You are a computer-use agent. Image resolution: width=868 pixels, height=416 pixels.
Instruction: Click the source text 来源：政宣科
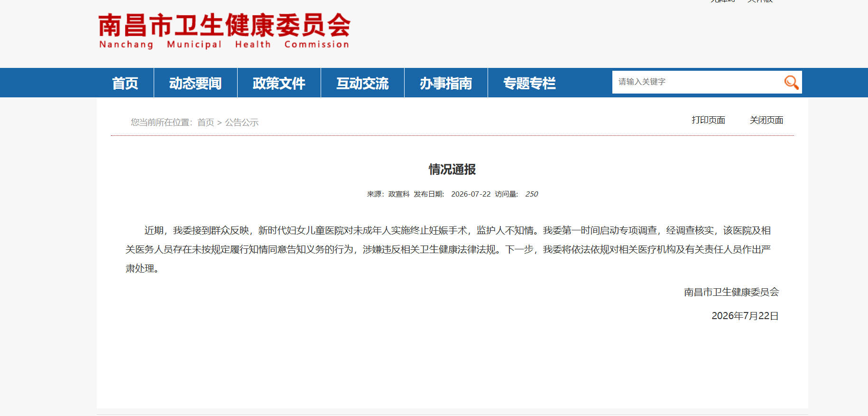click(388, 194)
